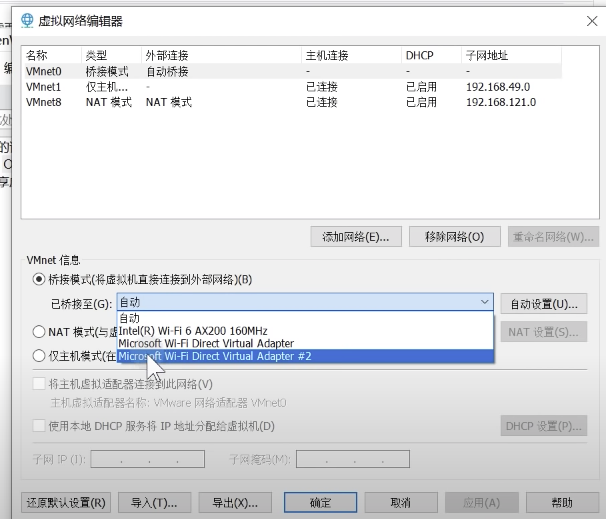Choose Intel(R) Wi-Fi 6 AX200 160MHz adapter
Image resolution: width=606 pixels, height=519 pixels.
193,330
